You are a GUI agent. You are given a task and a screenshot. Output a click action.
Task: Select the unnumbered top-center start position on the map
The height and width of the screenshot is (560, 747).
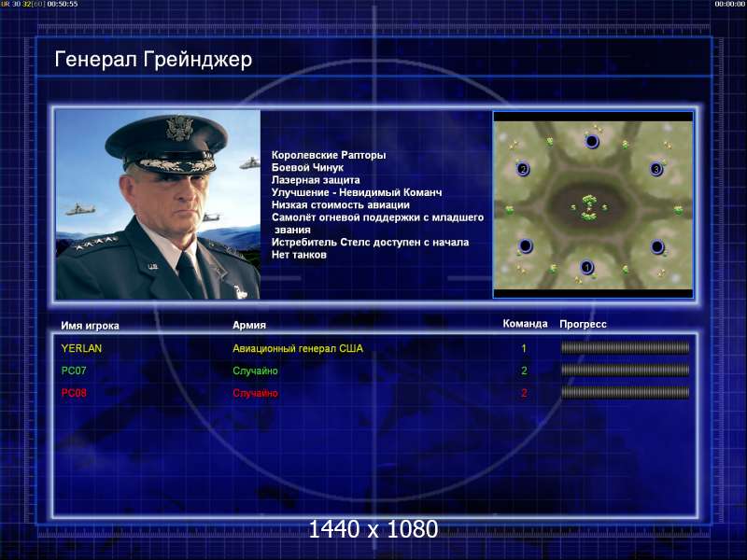pos(592,142)
